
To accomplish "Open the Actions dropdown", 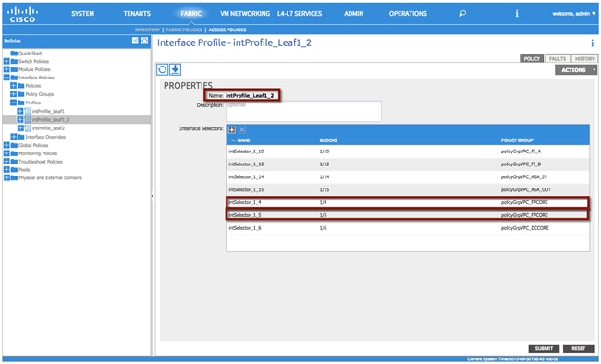I will coord(576,69).
